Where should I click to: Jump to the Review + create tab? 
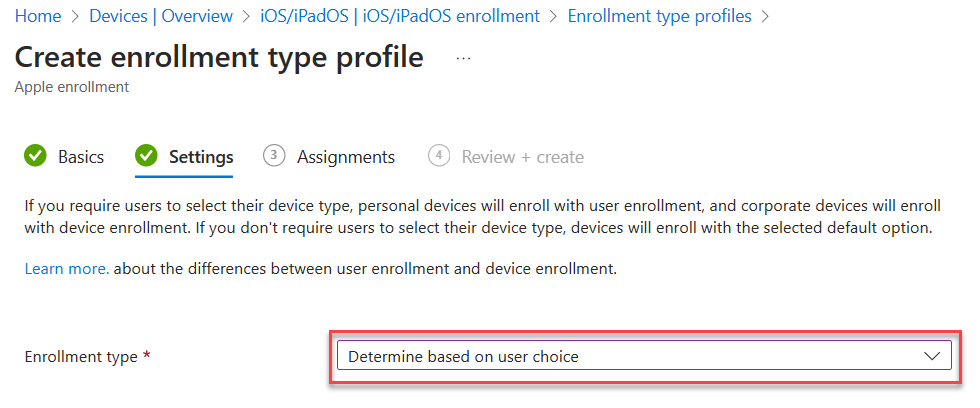[522, 157]
